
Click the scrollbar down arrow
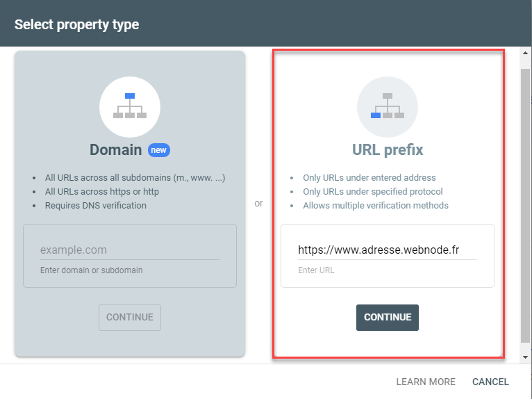(525, 356)
